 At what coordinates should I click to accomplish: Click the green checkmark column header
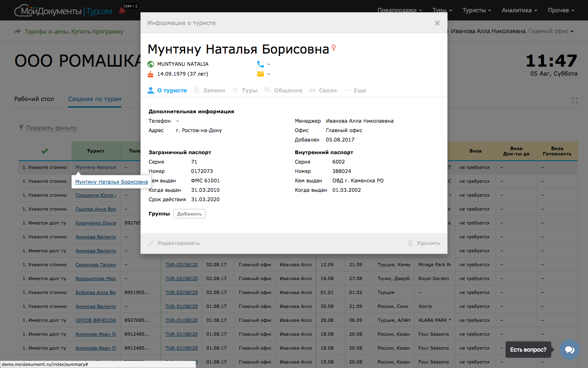pyautogui.click(x=45, y=151)
